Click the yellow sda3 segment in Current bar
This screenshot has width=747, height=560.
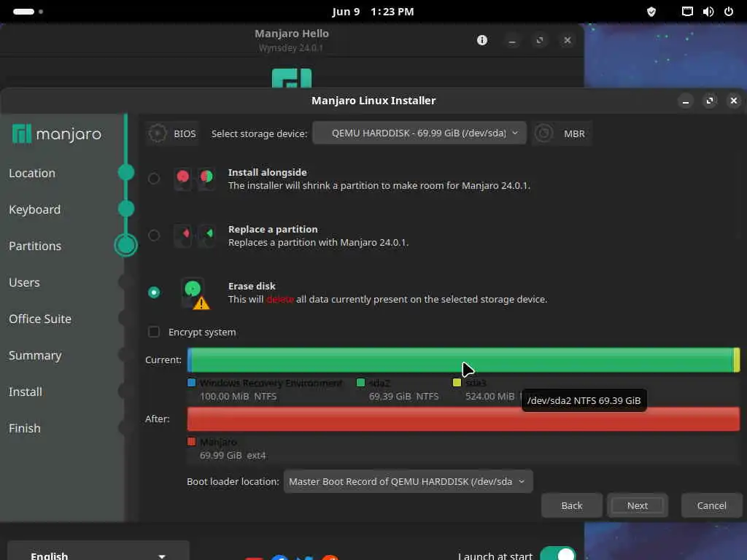pos(737,360)
